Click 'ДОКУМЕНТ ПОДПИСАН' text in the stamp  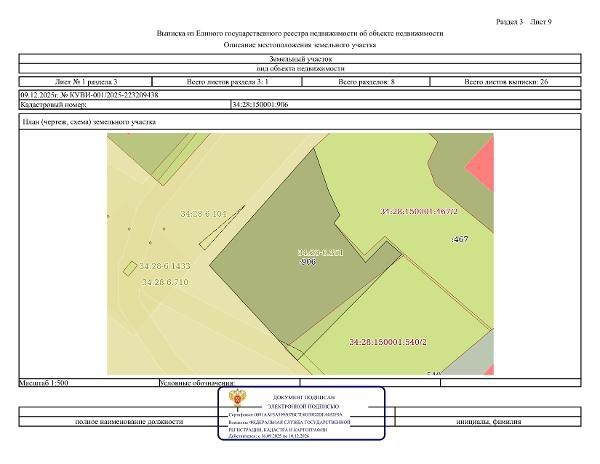pyautogui.click(x=304, y=397)
